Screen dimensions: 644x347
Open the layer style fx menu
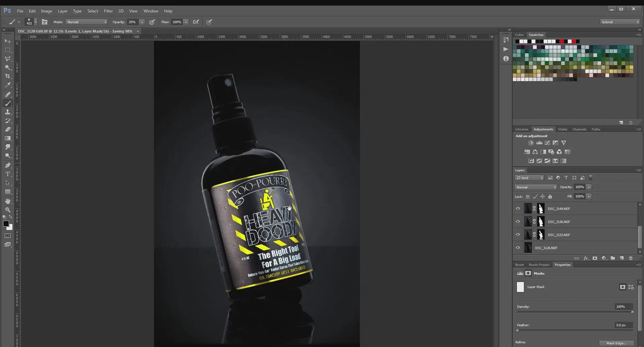pos(586,258)
